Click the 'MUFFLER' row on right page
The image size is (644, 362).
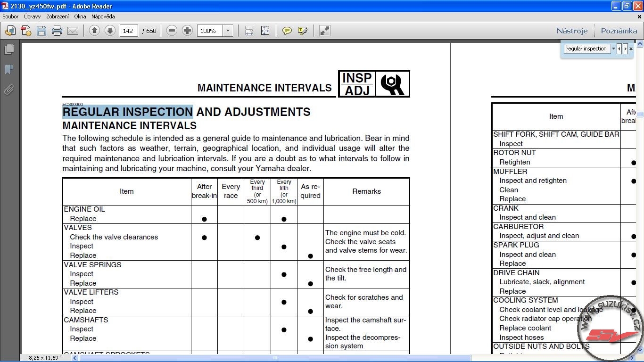(510, 172)
